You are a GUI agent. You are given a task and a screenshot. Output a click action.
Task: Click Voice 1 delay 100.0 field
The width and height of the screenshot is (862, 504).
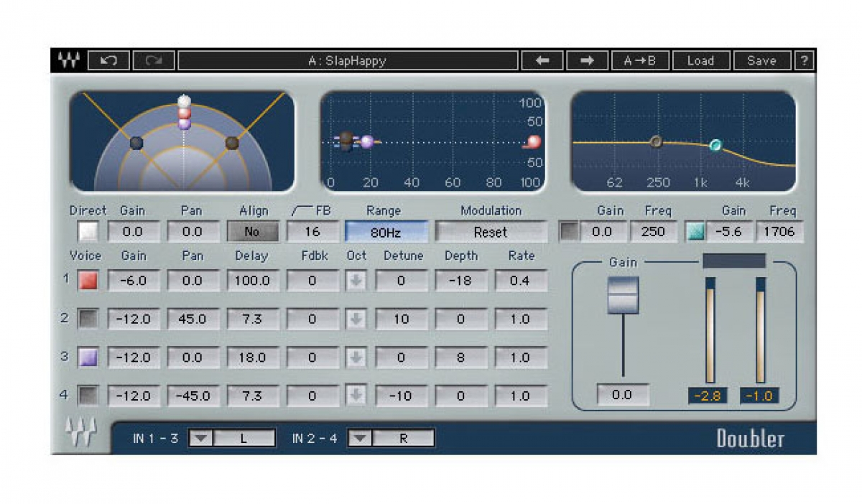point(253,281)
